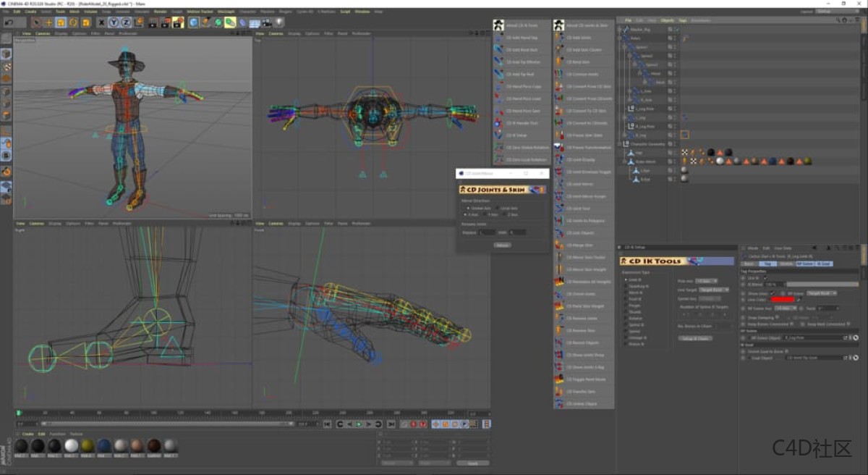
Task: Click the Setup IK Chain button
Action: (x=696, y=337)
